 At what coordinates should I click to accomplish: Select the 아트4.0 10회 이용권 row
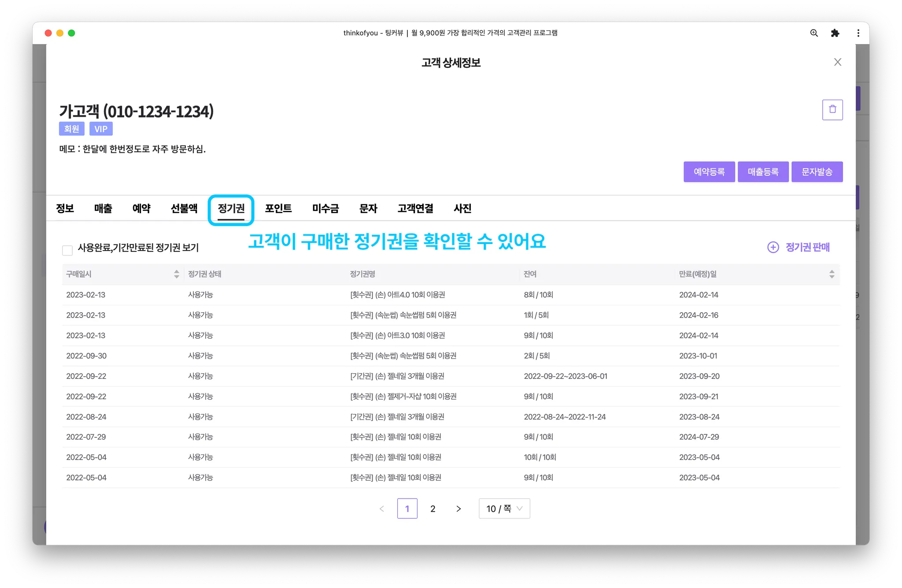coord(397,295)
